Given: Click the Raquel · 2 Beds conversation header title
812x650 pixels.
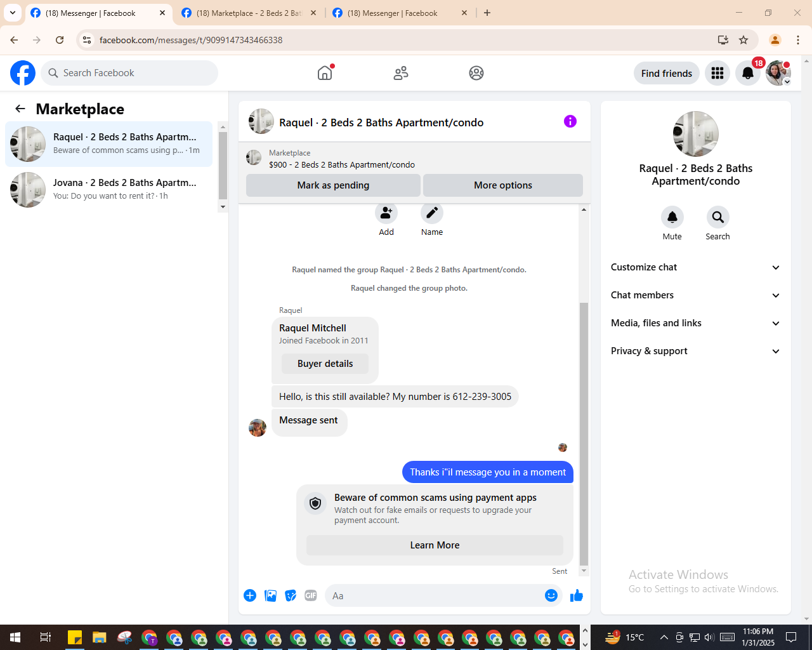Looking at the screenshot, I should (x=381, y=123).
